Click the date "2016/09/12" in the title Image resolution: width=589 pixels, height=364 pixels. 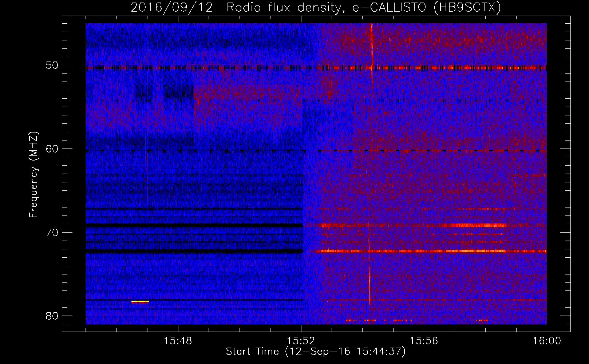coord(171,8)
